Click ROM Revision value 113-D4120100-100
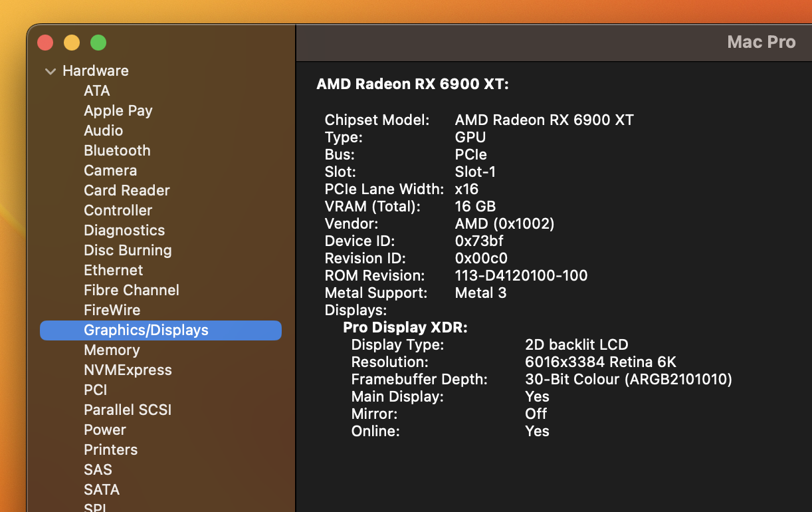Screen dimensions: 812x512 [522, 275]
